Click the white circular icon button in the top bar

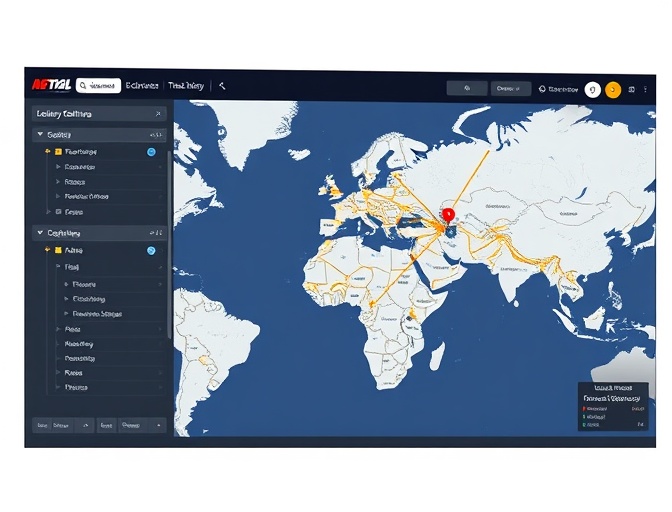coord(593,90)
